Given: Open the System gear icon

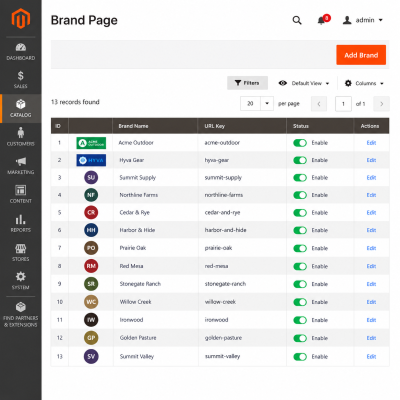Looking at the screenshot, I should [x=21, y=276].
